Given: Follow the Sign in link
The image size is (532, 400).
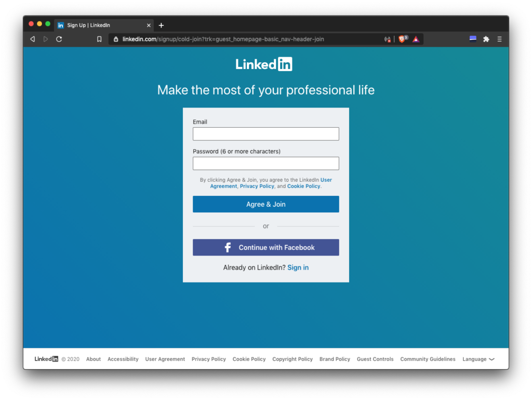Looking at the screenshot, I should [x=298, y=268].
